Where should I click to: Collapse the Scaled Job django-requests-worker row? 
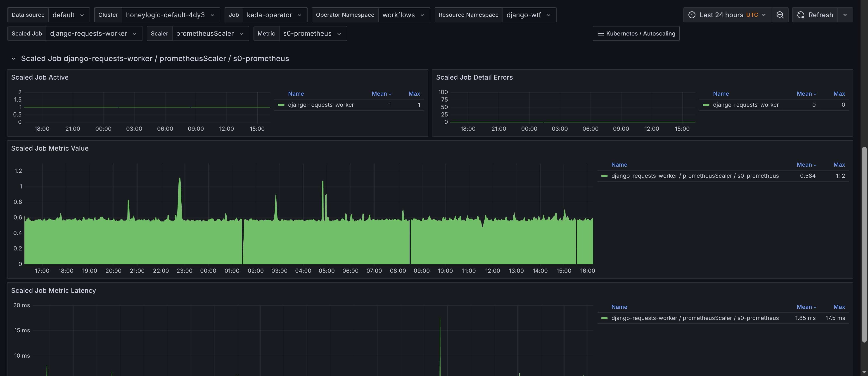click(x=14, y=59)
